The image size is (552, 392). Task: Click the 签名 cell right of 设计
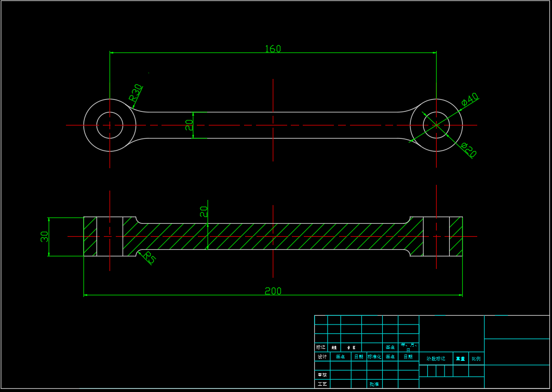pos(341,357)
